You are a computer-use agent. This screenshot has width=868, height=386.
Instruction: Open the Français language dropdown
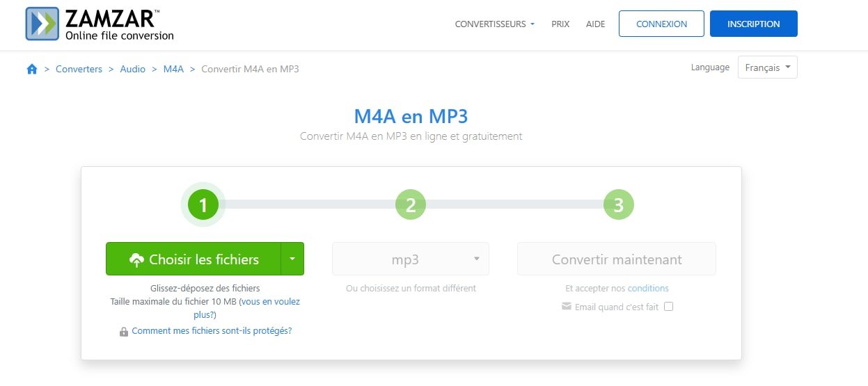[x=767, y=67]
